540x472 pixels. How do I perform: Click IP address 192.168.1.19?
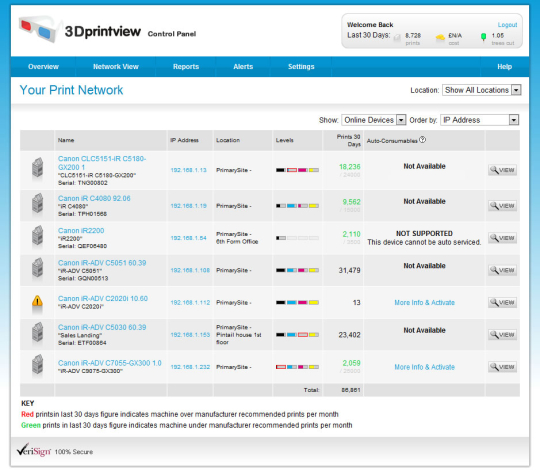point(188,206)
